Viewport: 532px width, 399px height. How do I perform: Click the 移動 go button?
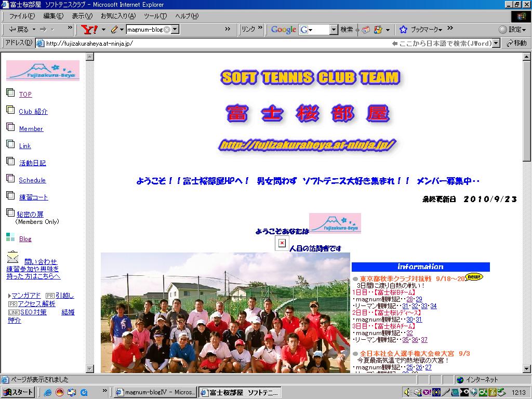(x=516, y=43)
